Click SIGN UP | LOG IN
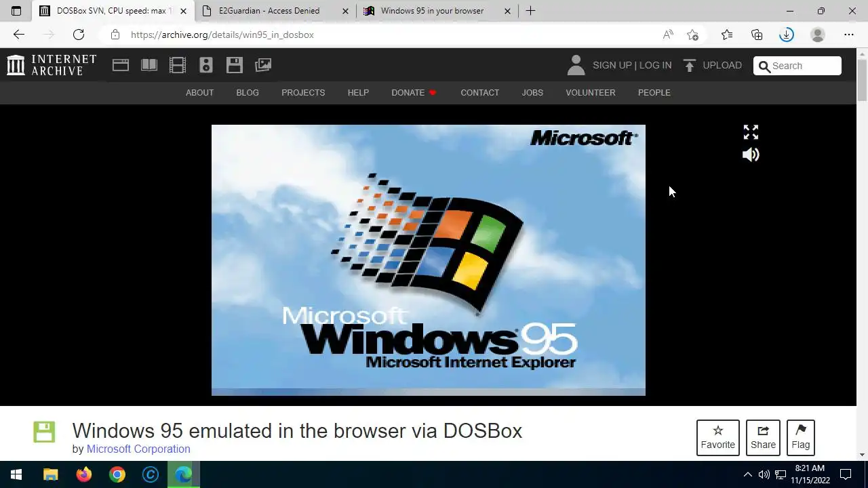The height and width of the screenshot is (488, 868). (x=632, y=65)
